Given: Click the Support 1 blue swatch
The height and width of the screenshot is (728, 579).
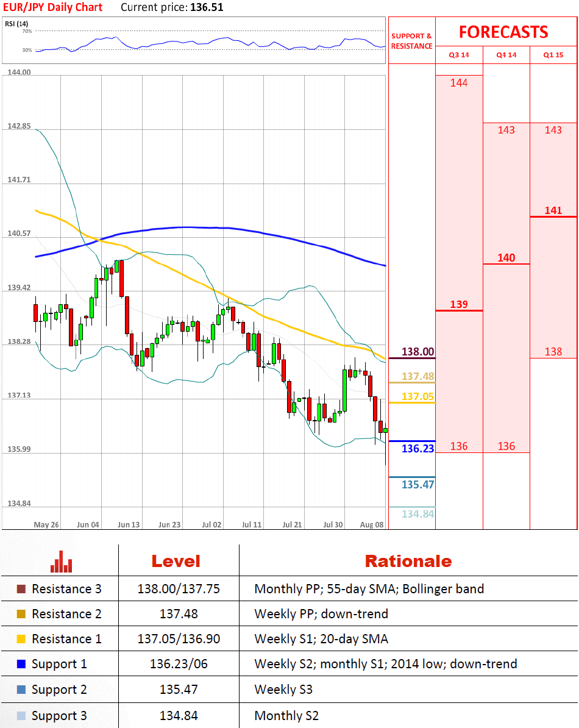Looking at the screenshot, I should (21, 664).
